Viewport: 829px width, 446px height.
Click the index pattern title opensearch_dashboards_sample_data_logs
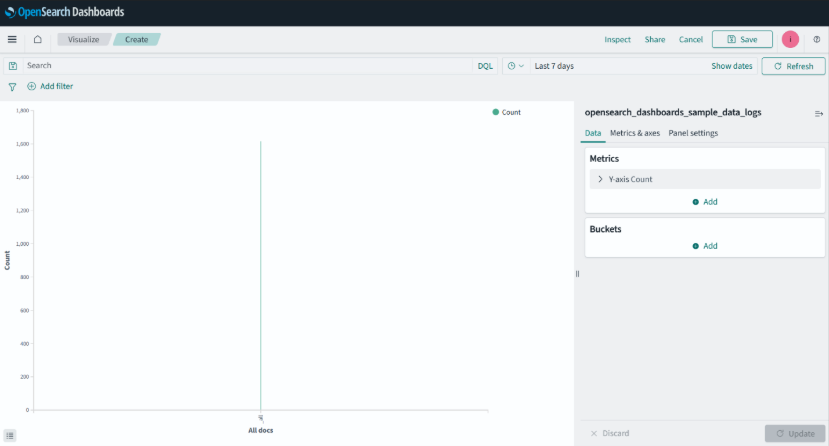point(673,113)
